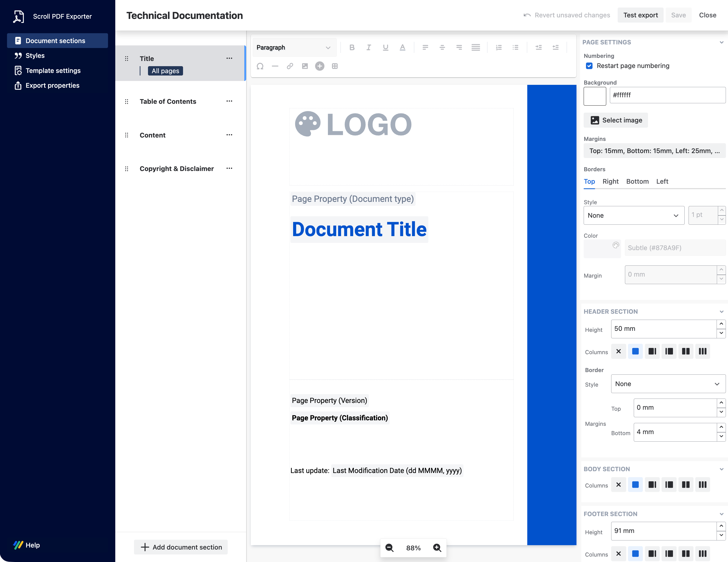Uncheck Restart page numbering checkbox
Viewport: 728px width, 562px height.
click(589, 66)
